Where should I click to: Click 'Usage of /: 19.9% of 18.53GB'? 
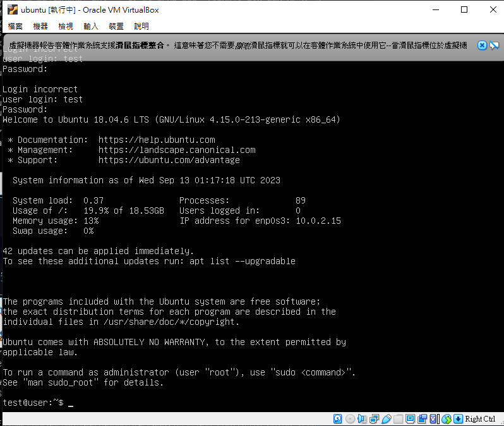88,210
